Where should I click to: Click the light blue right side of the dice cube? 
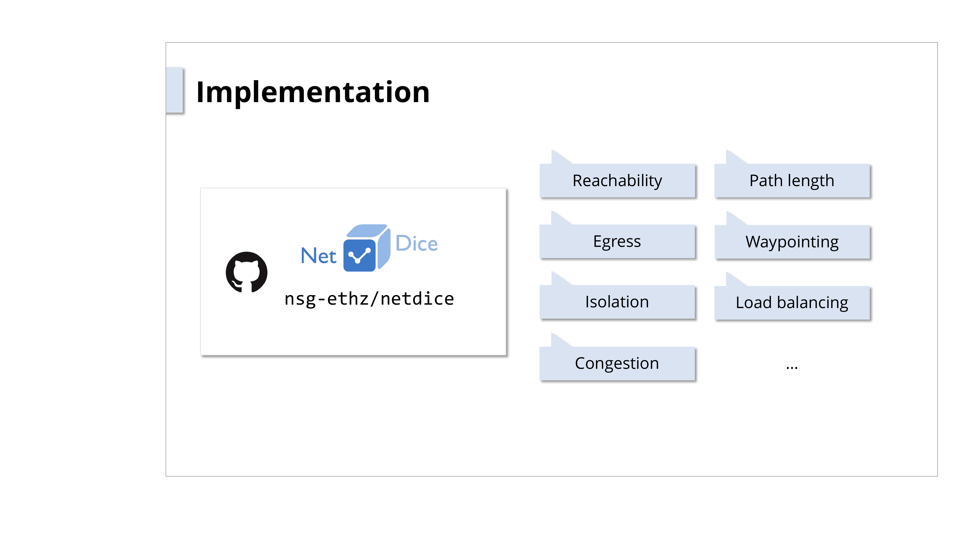(383, 248)
